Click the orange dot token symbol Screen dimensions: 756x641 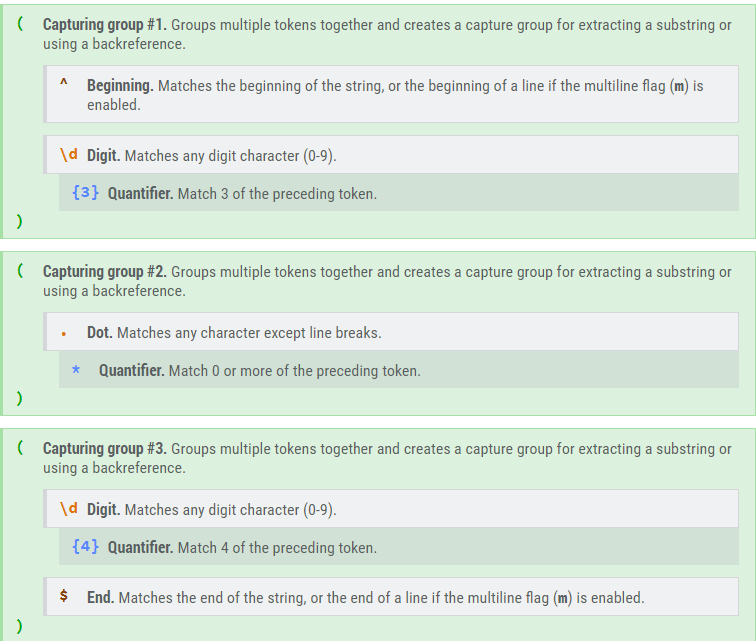(64, 334)
